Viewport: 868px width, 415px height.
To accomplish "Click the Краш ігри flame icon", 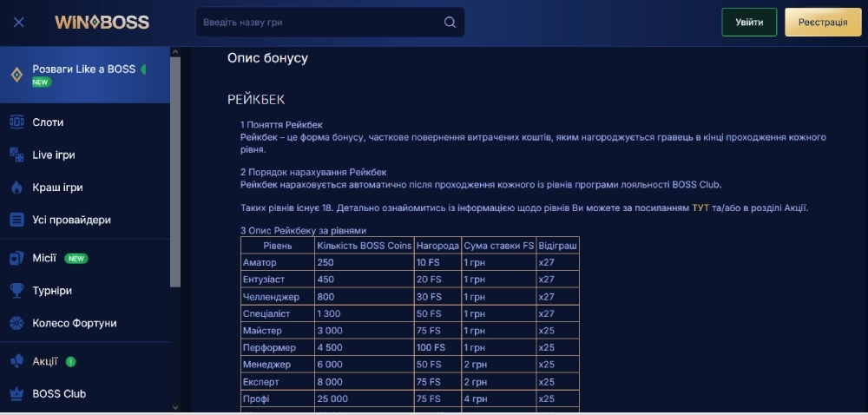I will [16, 188].
